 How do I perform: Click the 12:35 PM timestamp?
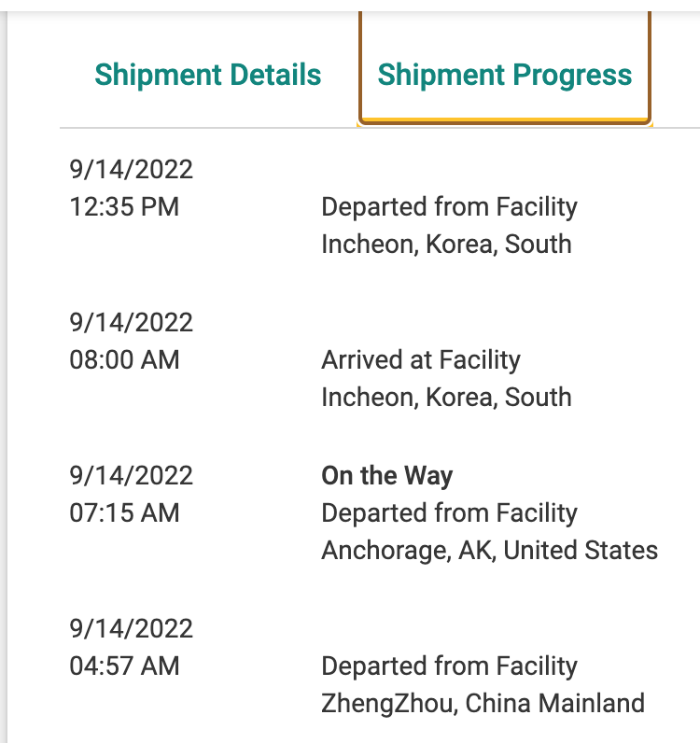tap(125, 206)
